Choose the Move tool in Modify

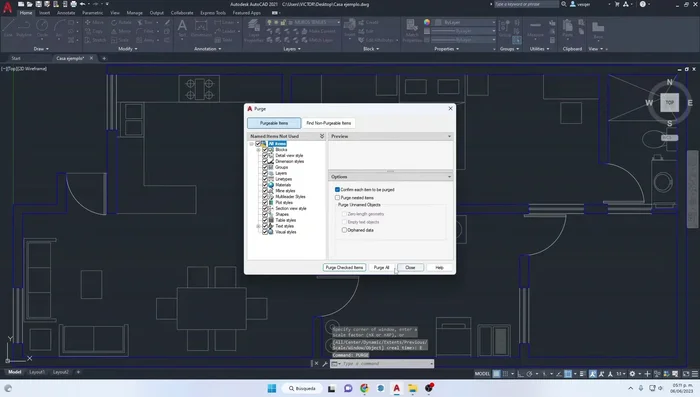point(94,22)
